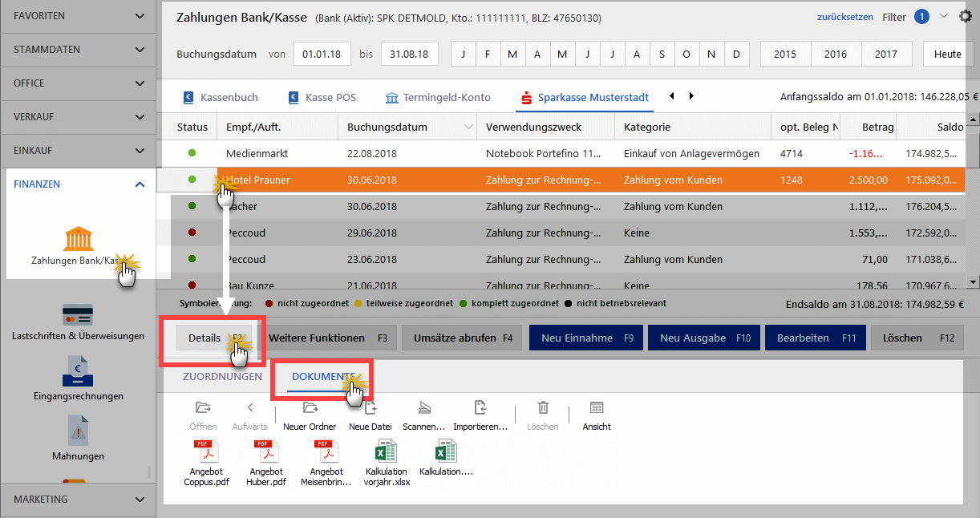Screen dimensions: 980x518
Task: Open Zahlungen Bank/Kasse bank icon
Action: click(x=78, y=238)
